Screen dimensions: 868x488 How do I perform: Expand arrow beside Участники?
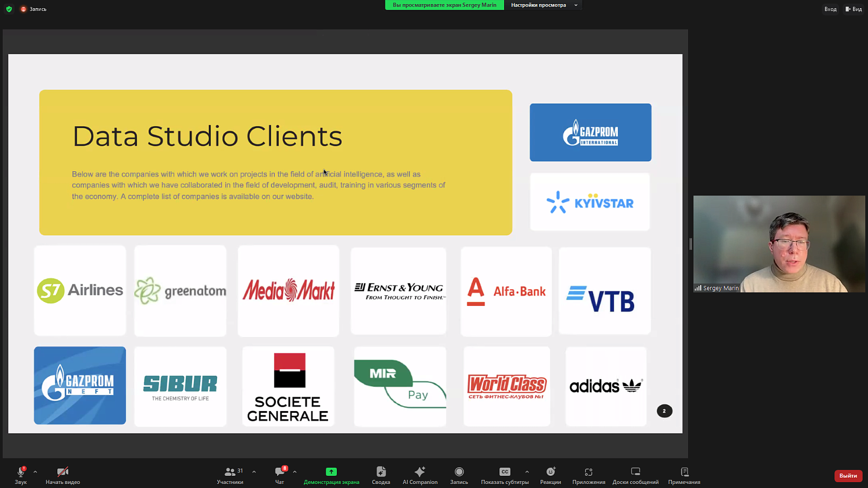(254, 472)
